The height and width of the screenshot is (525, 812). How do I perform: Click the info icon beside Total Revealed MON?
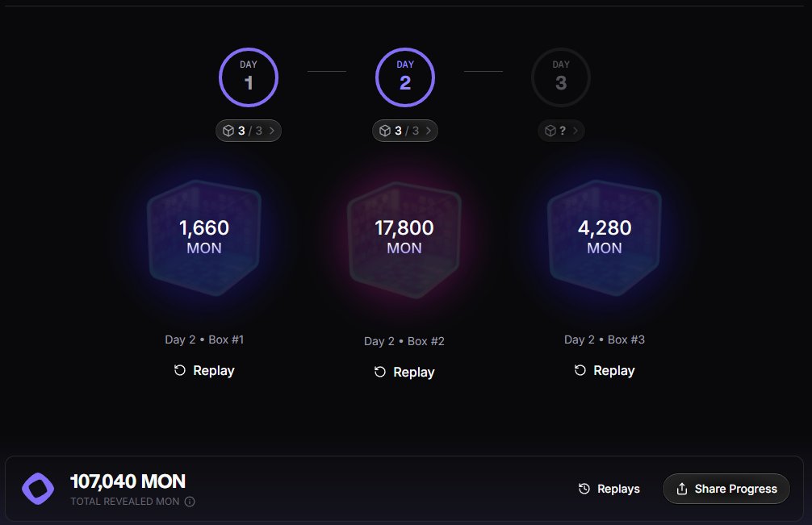pyautogui.click(x=190, y=502)
